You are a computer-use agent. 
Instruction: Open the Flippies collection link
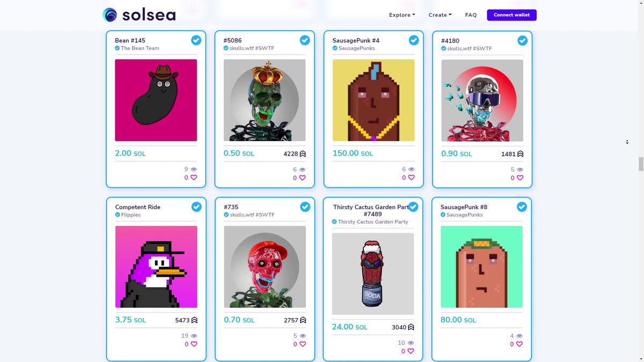click(131, 215)
